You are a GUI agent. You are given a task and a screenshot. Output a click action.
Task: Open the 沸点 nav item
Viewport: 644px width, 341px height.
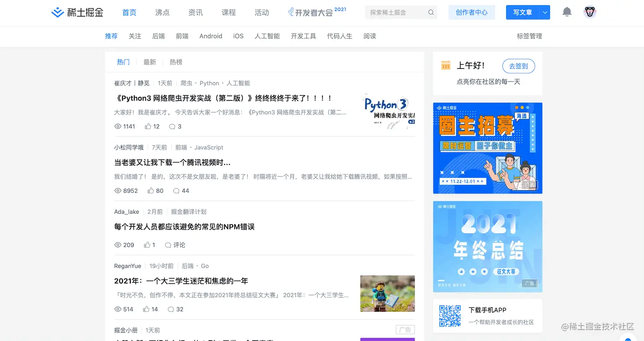coord(162,12)
